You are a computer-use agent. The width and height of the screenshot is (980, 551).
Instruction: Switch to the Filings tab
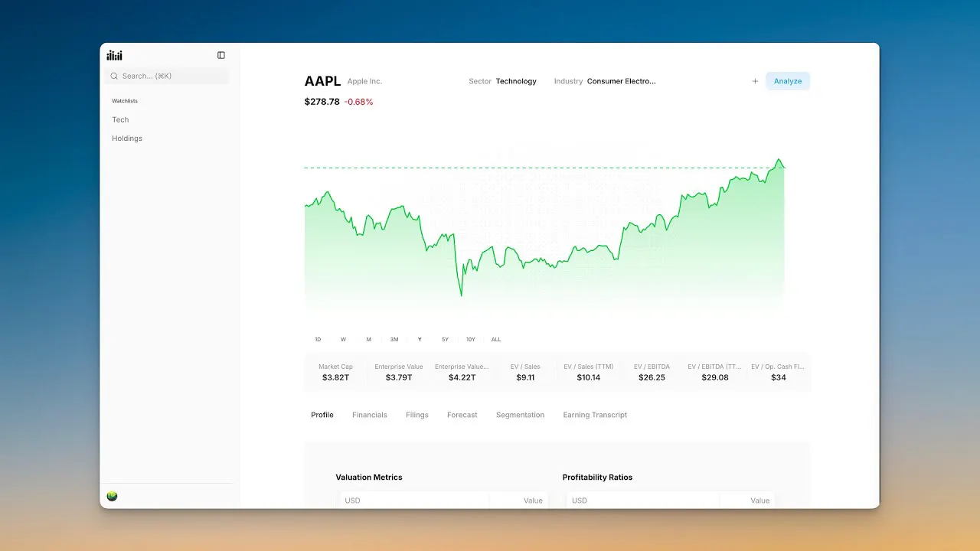(x=417, y=415)
